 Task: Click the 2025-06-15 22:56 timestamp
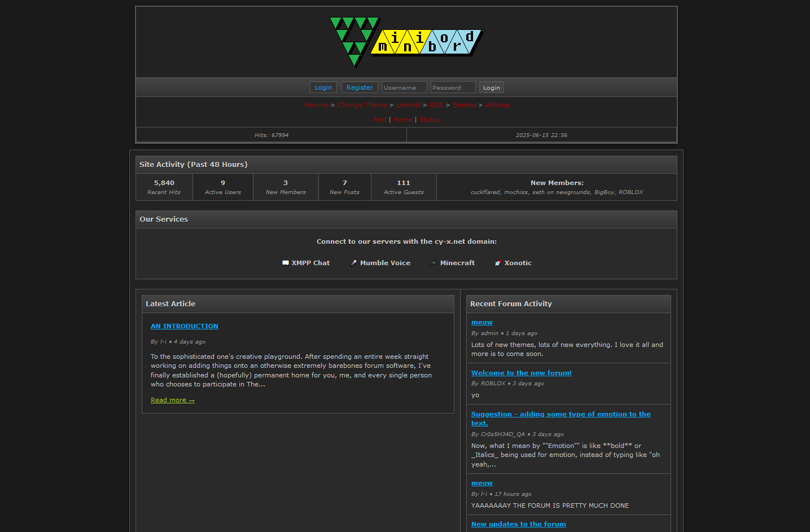click(541, 135)
